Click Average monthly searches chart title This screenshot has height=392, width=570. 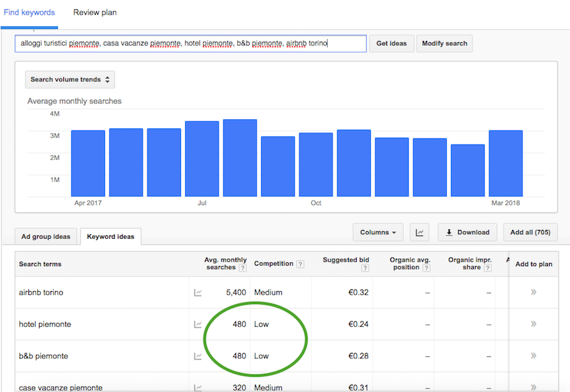pos(75,101)
